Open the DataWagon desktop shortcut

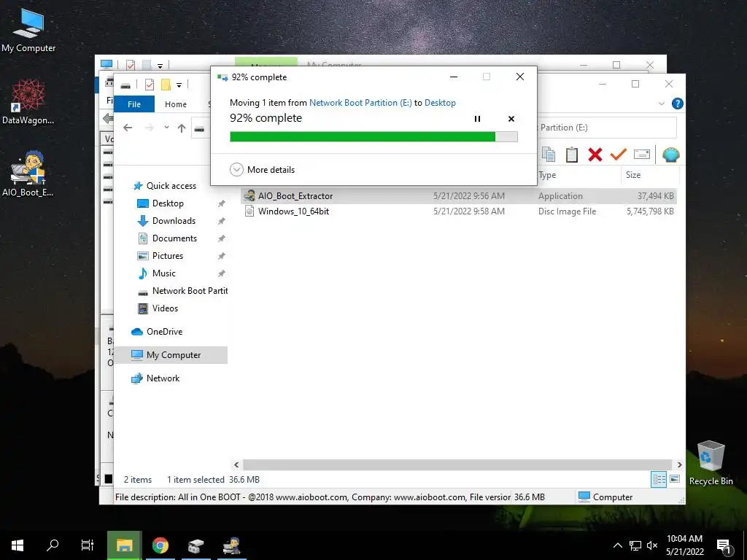[x=28, y=101]
